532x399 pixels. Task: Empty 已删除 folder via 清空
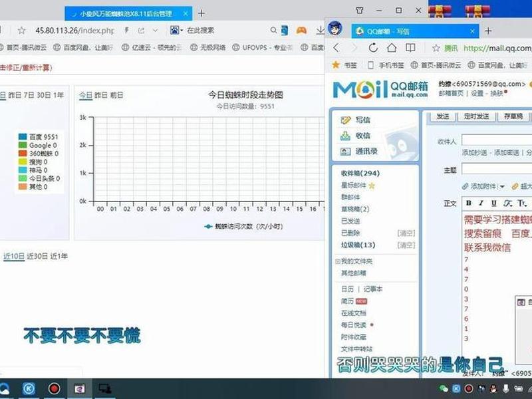coord(406,233)
